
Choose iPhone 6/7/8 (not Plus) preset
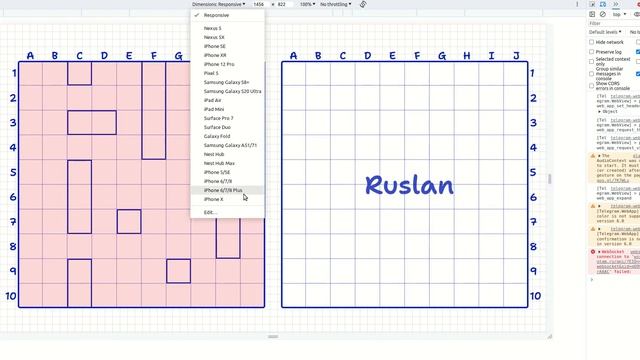[x=227, y=181]
